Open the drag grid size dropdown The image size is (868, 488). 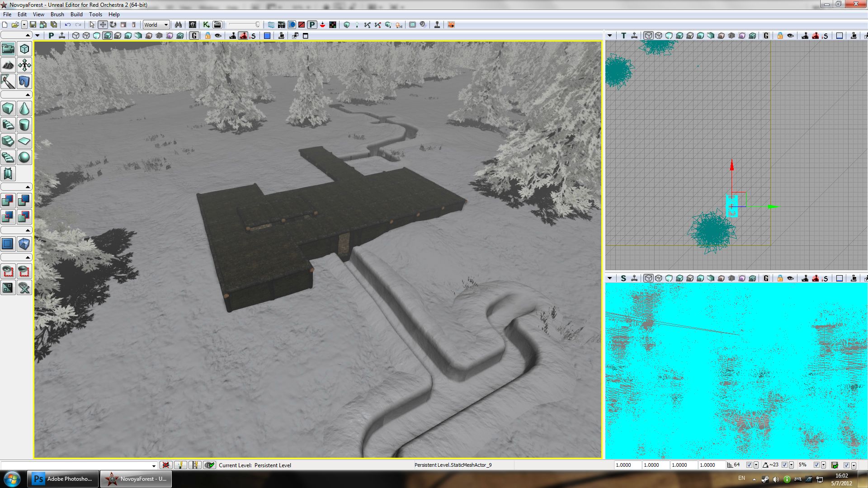[756, 465]
